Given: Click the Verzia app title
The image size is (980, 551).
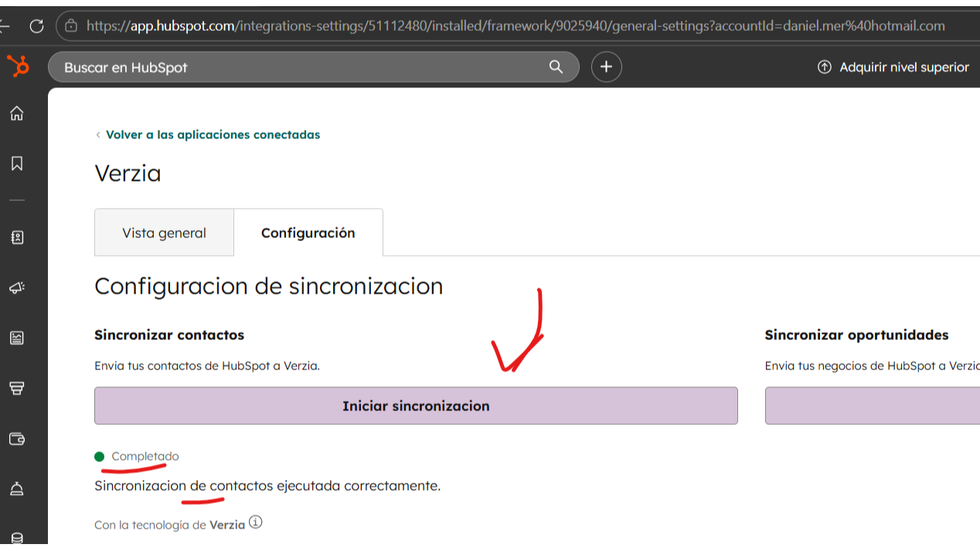Looking at the screenshot, I should [128, 173].
